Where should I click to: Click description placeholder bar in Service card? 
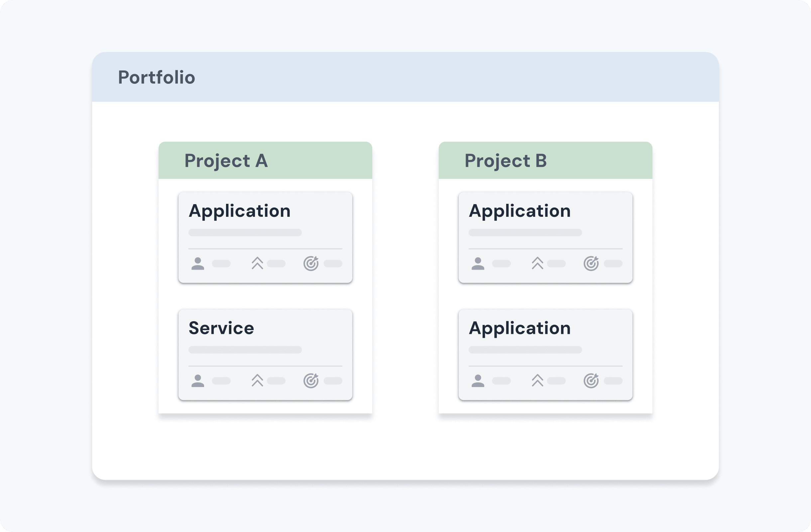[245, 350]
